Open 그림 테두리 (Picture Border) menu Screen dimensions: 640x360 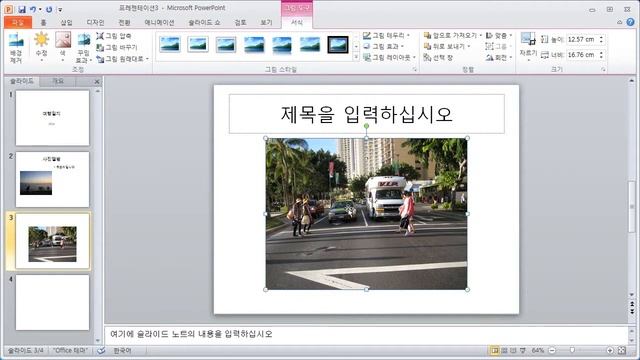coord(386,36)
